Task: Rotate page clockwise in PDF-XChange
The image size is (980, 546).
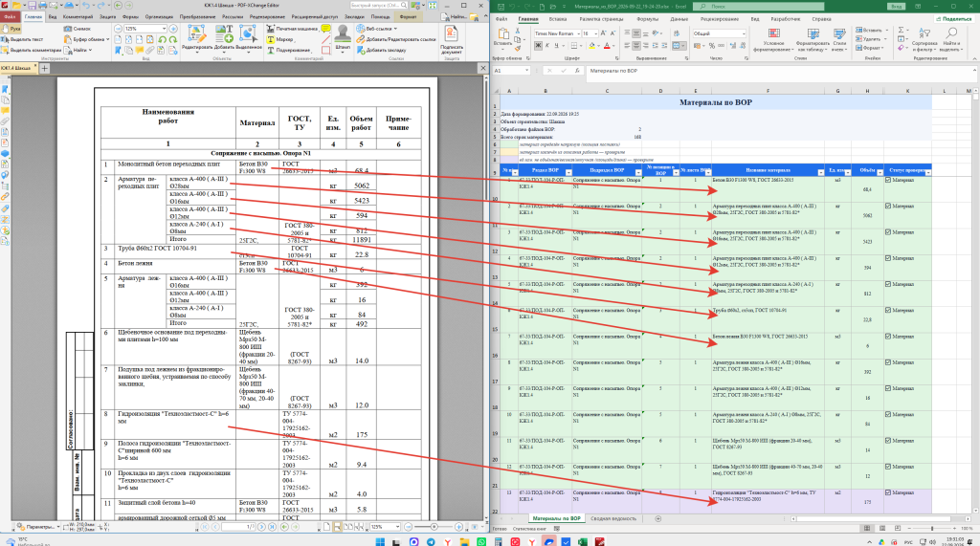Action: [172, 39]
